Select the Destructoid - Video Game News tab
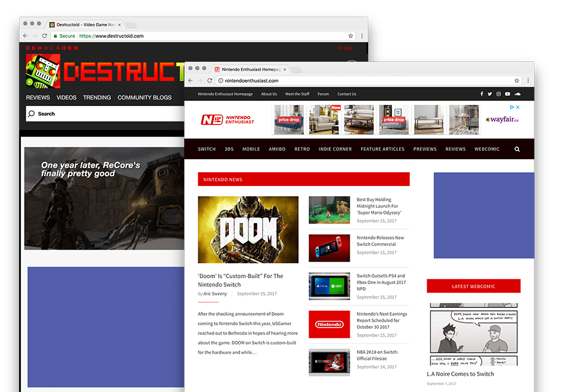The height and width of the screenshot is (392, 572). point(86,25)
